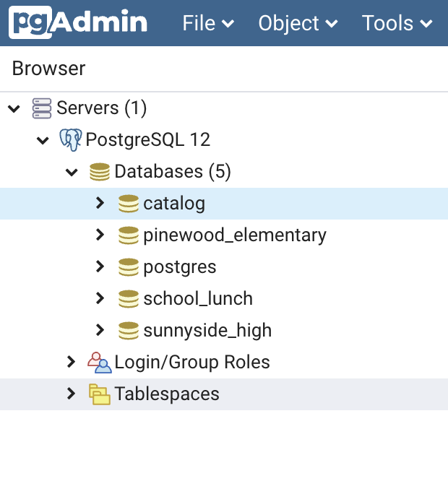Click the postgres database icon

coord(129,267)
